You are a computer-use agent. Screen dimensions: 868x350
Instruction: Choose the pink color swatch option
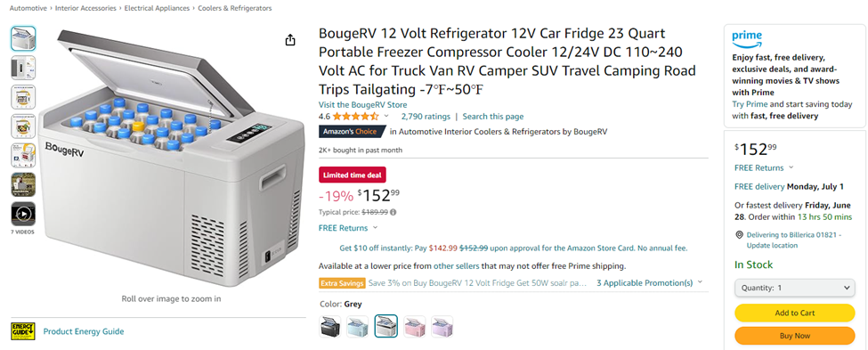(414, 326)
